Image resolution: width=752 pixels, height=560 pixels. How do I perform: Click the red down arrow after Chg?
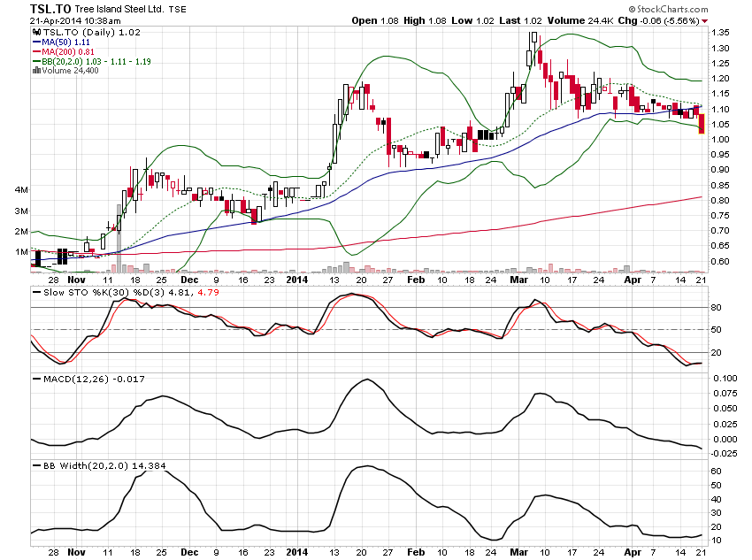click(704, 21)
